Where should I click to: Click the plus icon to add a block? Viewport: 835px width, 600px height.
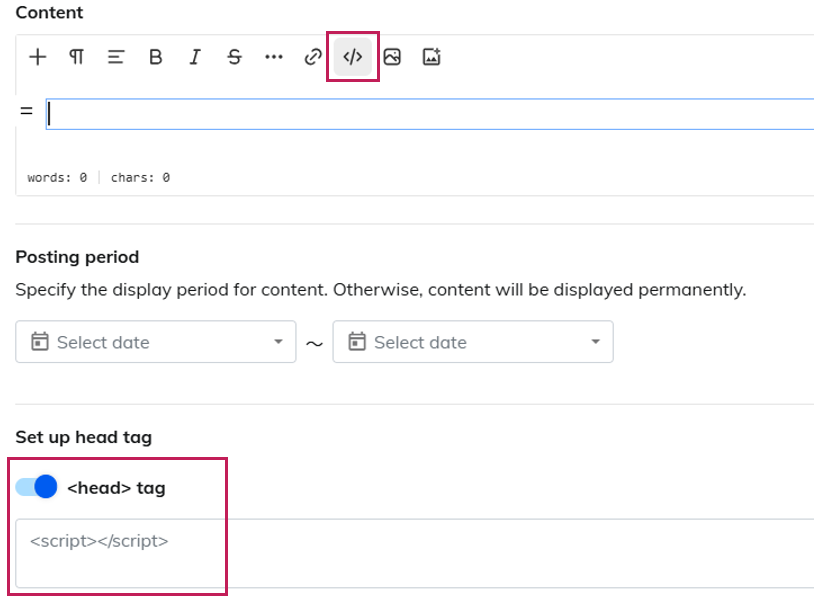coord(37,57)
